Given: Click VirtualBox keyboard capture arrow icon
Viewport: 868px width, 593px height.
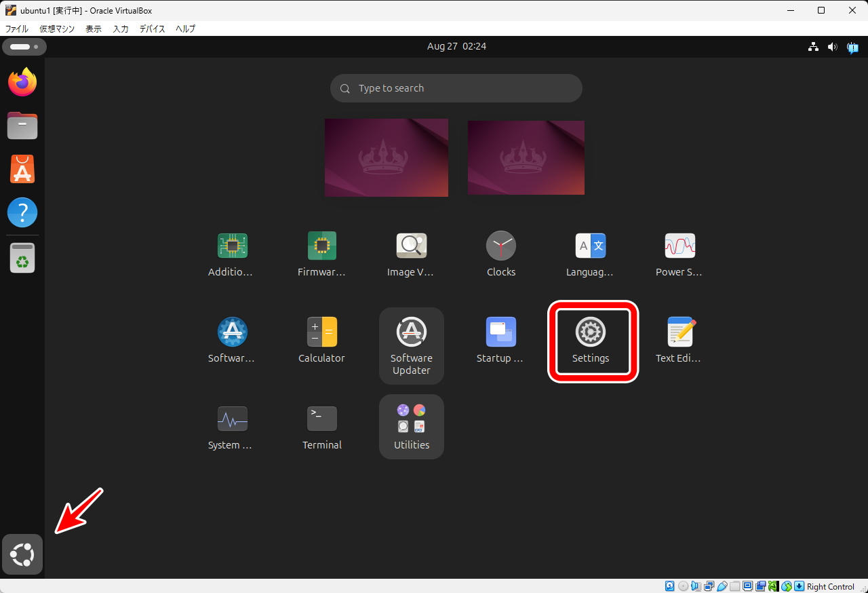Looking at the screenshot, I should pyautogui.click(x=799, y=586).
